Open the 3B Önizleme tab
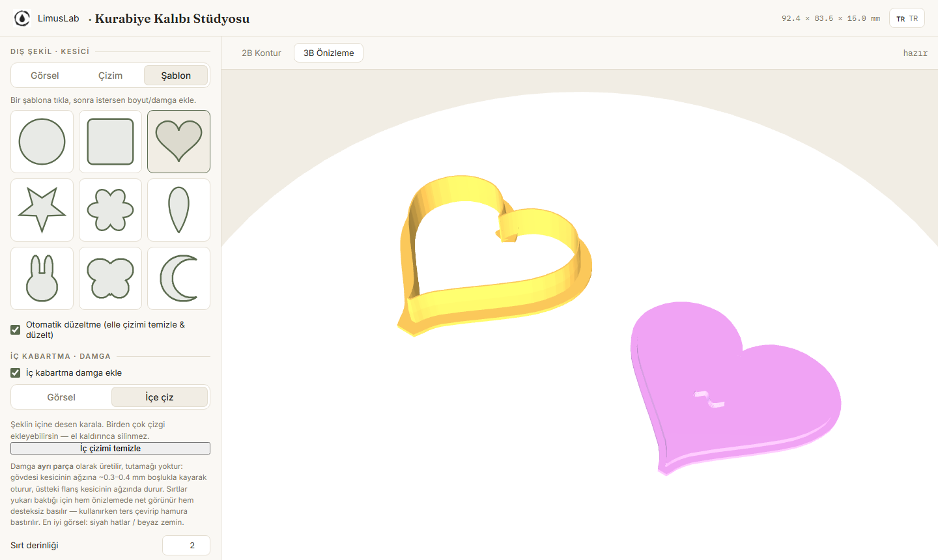The width and height of the screenshot is (938, 560). click(328, 53)
